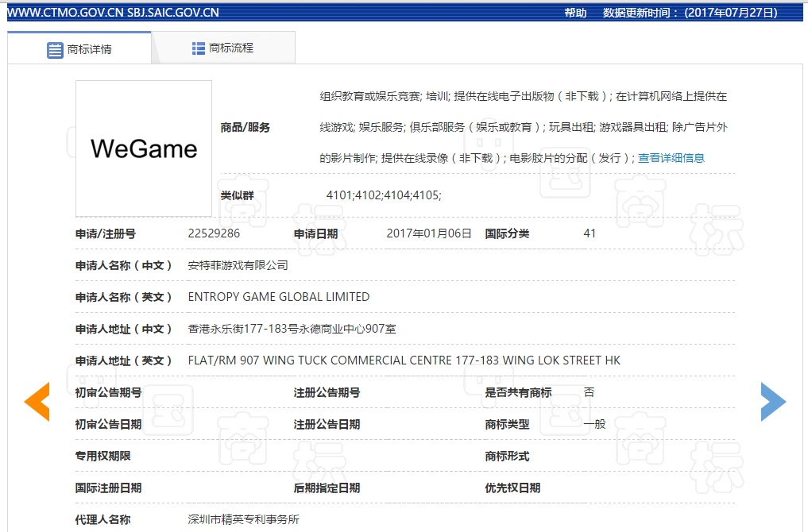Go to next trademark with blue arrow
The image size is (808, 532).
coord(772,402)
